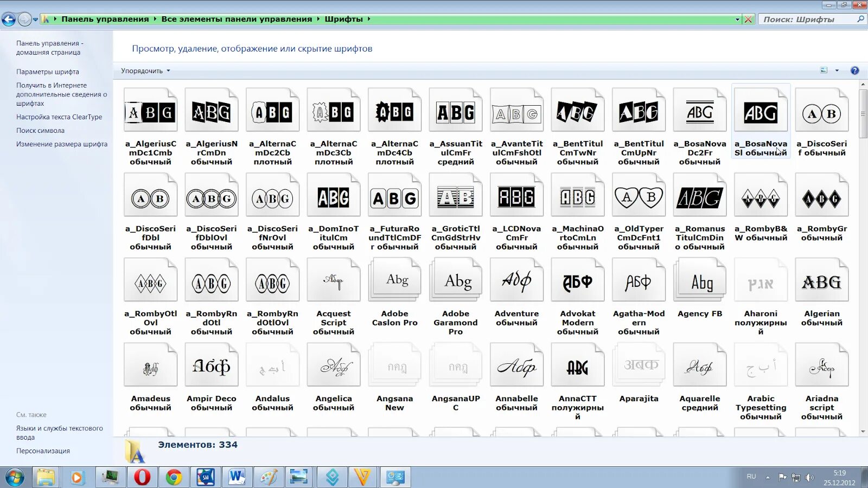The image size is (868, 488).
Task: Select the Adventure font icon
Action: point(516,280)
